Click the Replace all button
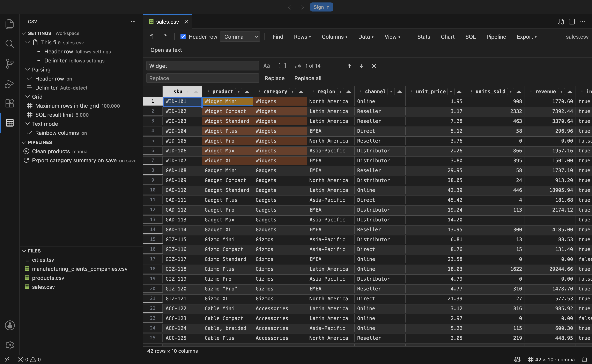 point(308,78)
